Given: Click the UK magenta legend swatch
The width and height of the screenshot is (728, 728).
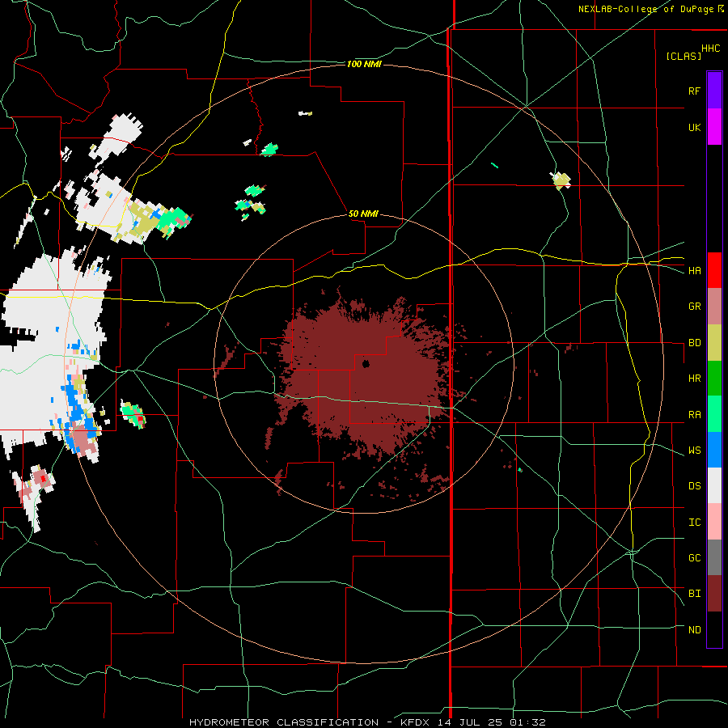Looking at the screenshot, I should point(714,127).
